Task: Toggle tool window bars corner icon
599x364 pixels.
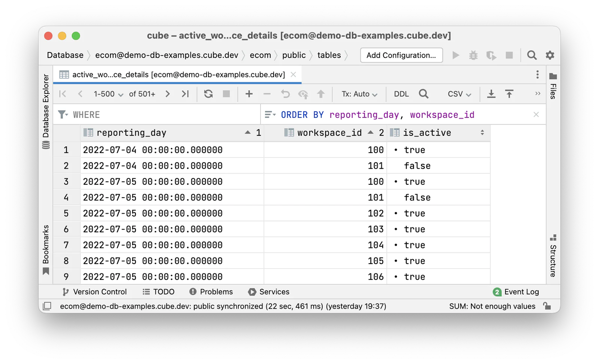Action: pos(47,306)
